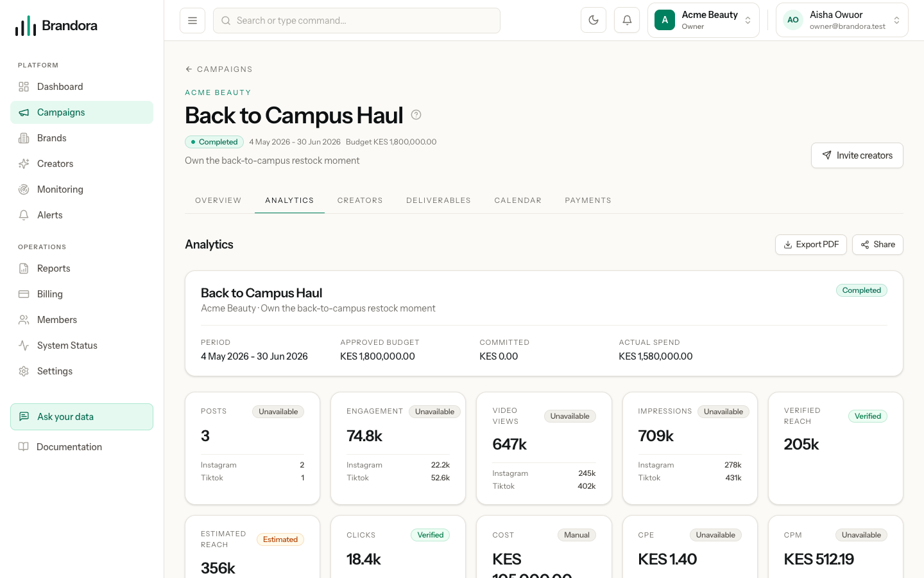This screenshot has height=578, width=924.
Task: Click the System Status pulse icon
Action: click(x=24, y=346)
